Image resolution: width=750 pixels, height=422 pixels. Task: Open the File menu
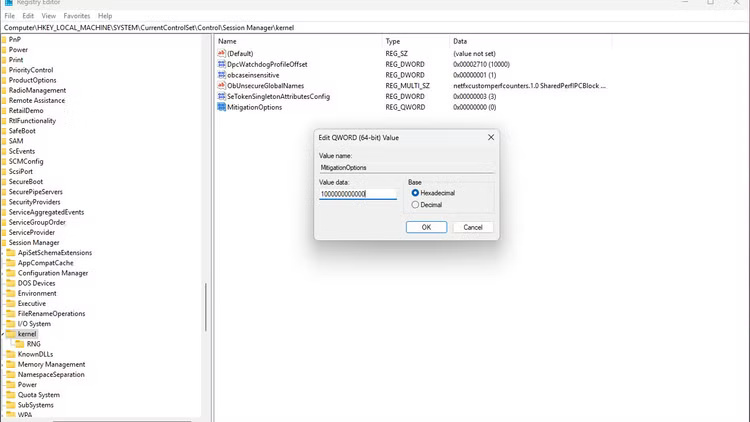[10, 16]
